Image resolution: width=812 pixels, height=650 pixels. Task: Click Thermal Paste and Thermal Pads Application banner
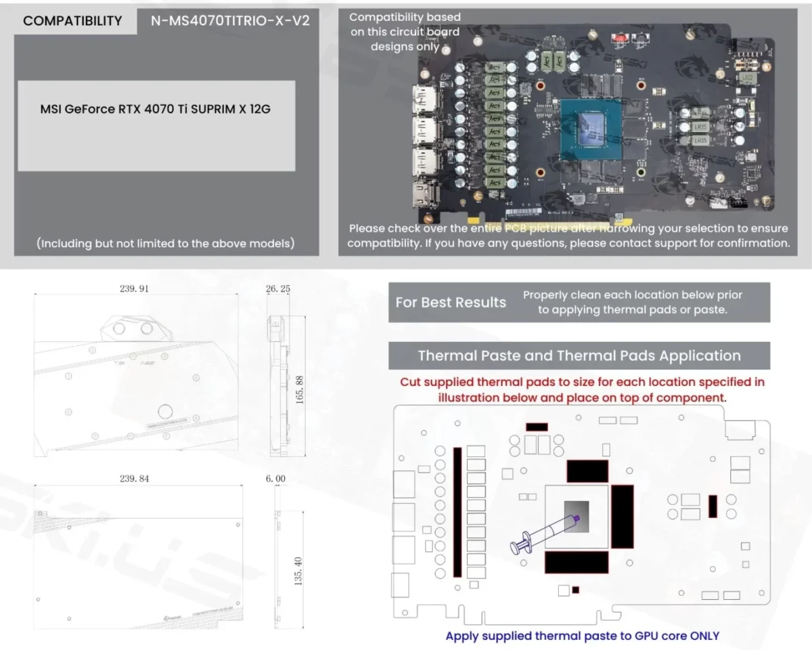pos(579,355)
